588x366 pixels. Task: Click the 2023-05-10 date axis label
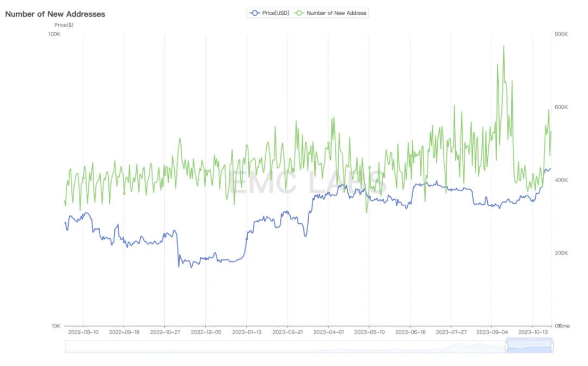tap(369, 331)
